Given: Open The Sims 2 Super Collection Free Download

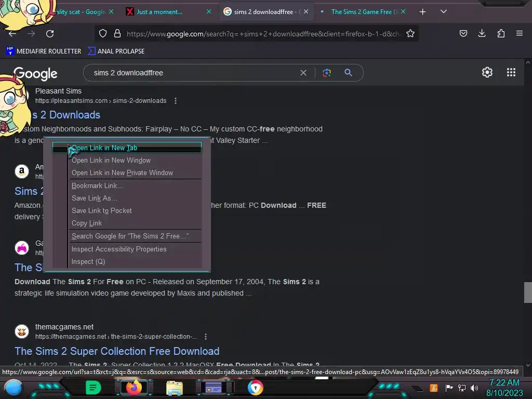Looking at the screenshot, I should (117, 351).
